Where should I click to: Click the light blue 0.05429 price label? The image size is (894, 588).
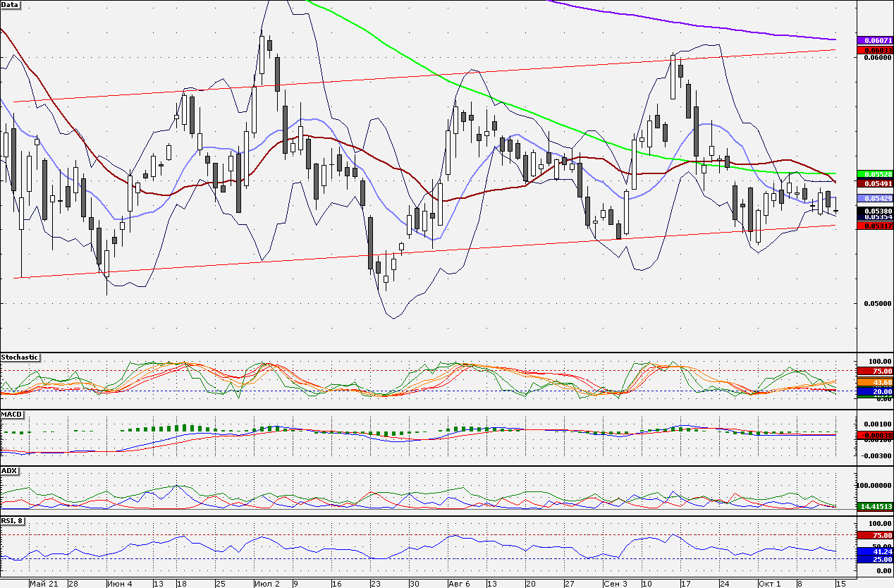pyautogui.click(x=875, y=198)
